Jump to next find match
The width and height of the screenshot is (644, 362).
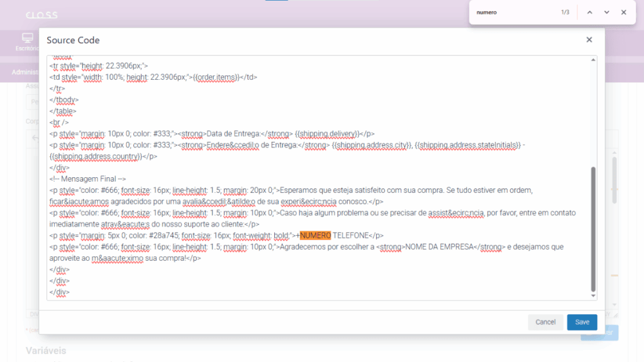click(x=606, y=13)
